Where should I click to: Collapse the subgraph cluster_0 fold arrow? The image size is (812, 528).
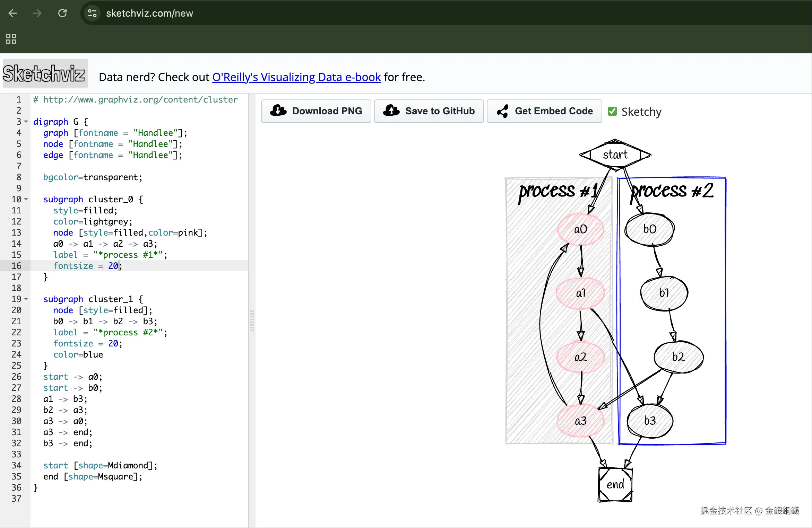click(x=26, y=199)
